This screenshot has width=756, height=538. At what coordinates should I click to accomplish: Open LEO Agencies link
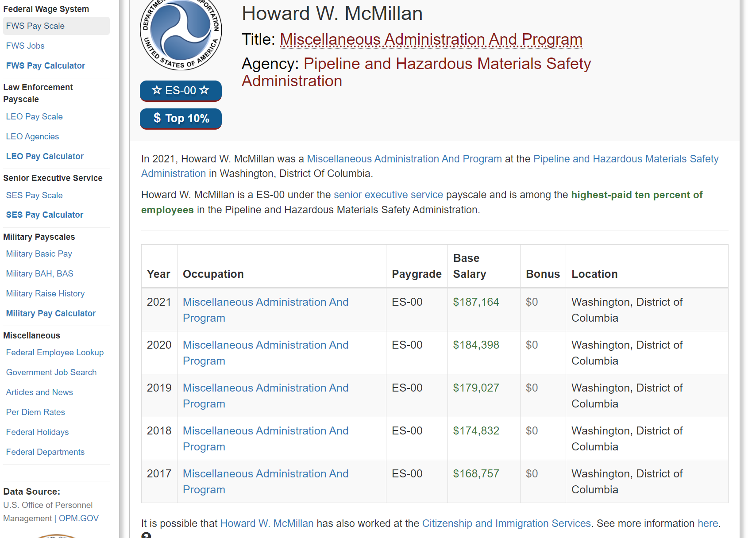point(32,136)
